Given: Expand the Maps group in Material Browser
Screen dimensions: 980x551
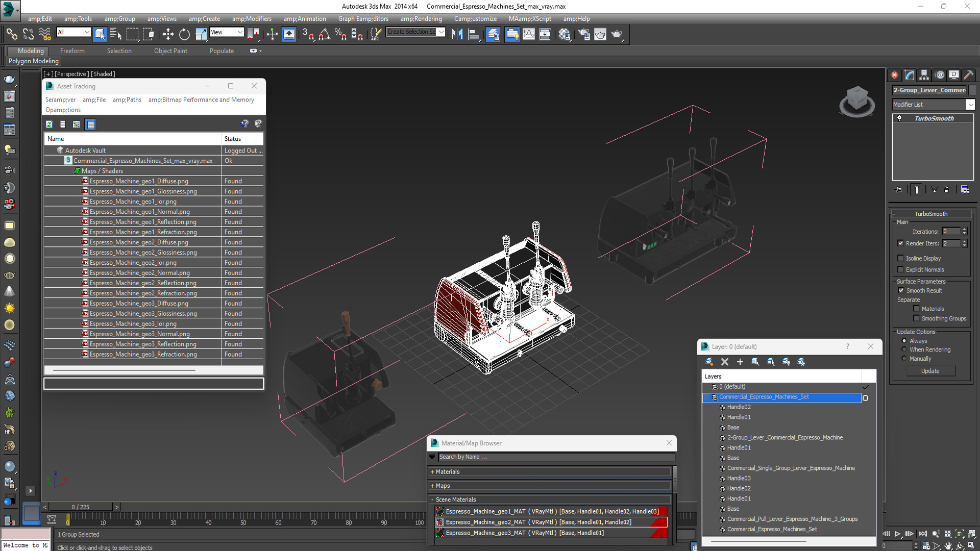Looking at the screenshot, I should tap(550, 486).
